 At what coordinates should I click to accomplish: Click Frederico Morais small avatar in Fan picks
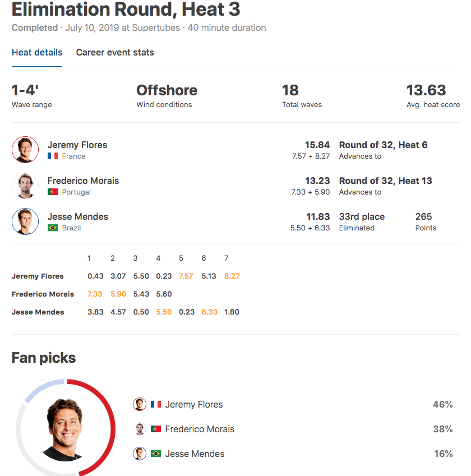tap(140, 429)
